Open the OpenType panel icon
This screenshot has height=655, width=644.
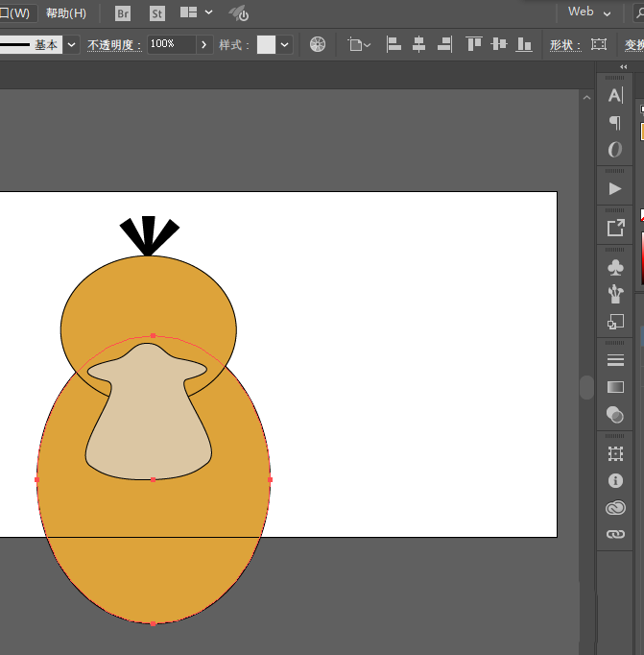point(615,150)
